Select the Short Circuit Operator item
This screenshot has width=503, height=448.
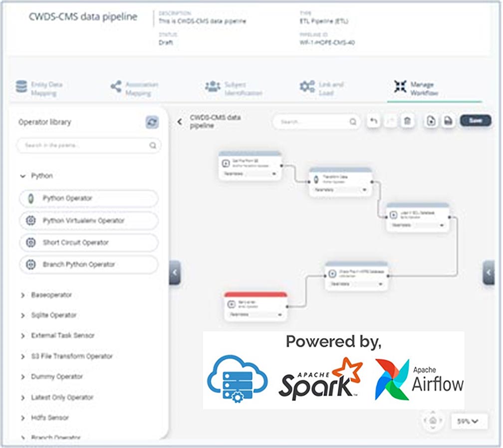[x=89, y=242]
